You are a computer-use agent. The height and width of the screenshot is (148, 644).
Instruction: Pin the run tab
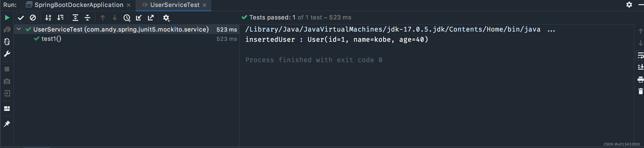(x=7, y=124)
